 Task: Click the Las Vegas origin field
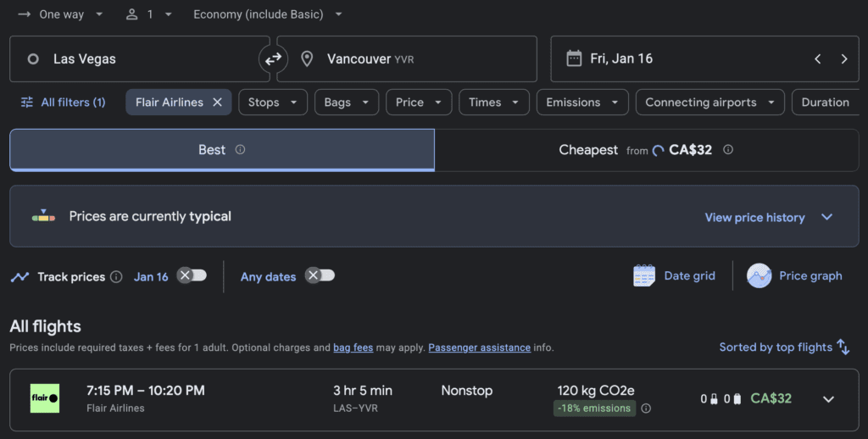coord(140,59)
